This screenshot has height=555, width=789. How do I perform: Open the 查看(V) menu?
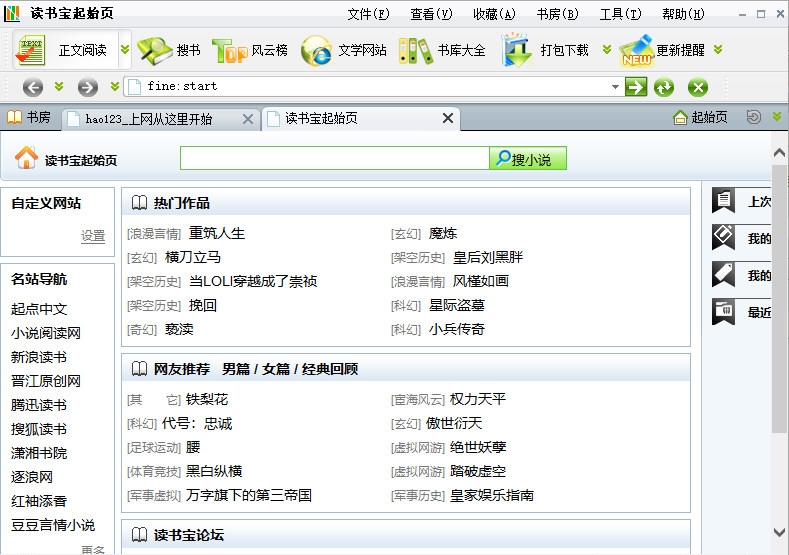[x=431, y=14]
